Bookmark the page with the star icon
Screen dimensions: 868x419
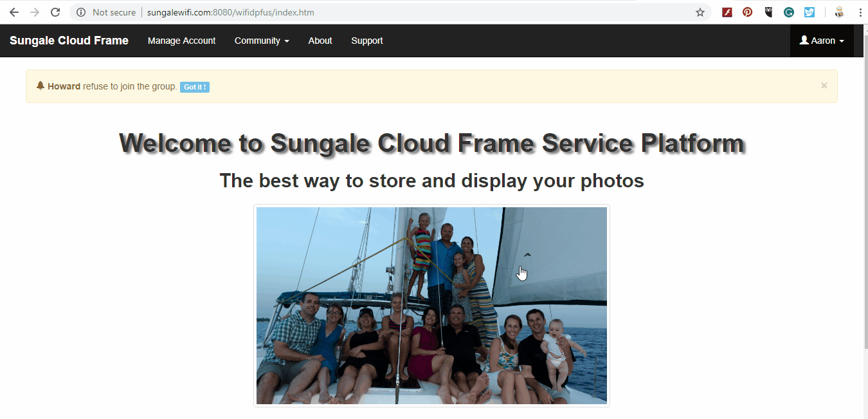(700, 12)
